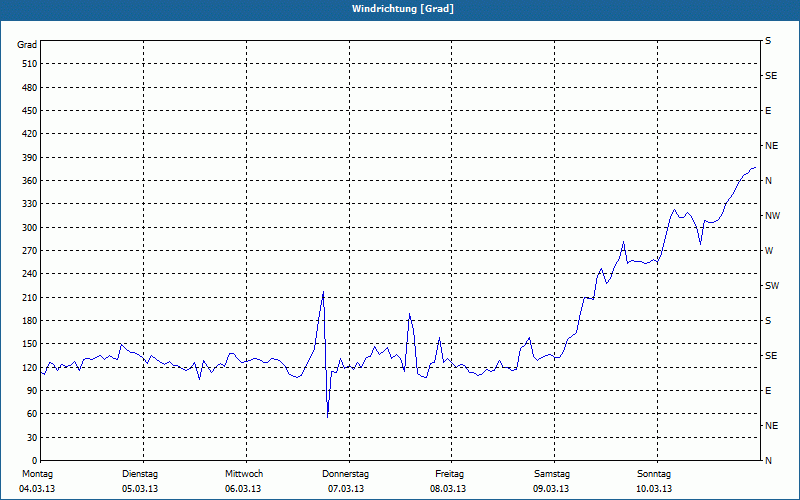Viewport: 800px width, 500px height.
Task: Select the Montag day label
Action: tap(37, 474)
